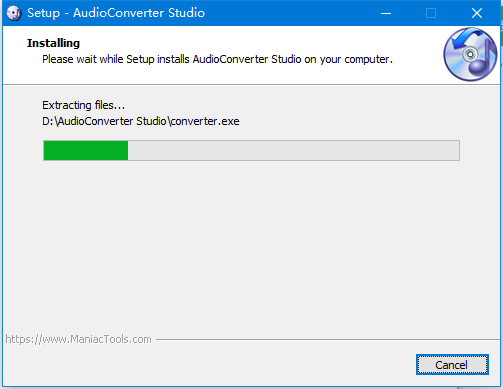The width and height of the screenshot is (503, 389).
Task: Click the converter.exe file path label
Action: (x=141, y=121)
